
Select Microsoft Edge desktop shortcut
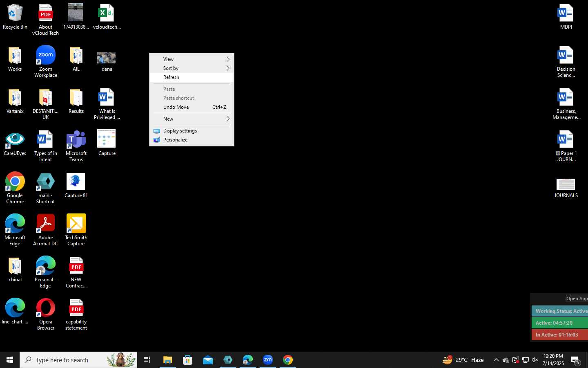coord(15,230)
